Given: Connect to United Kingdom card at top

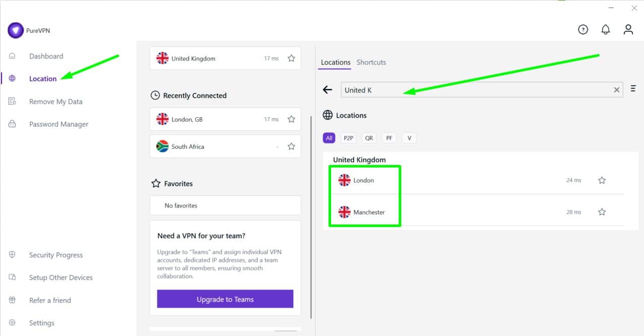Looking at the screenshot, I should coord(225,59).
